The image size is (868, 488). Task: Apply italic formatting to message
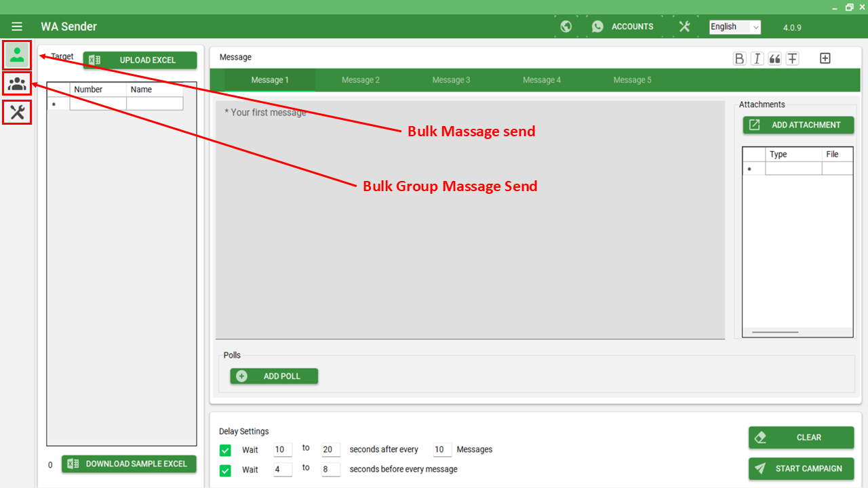click(757, 58)
